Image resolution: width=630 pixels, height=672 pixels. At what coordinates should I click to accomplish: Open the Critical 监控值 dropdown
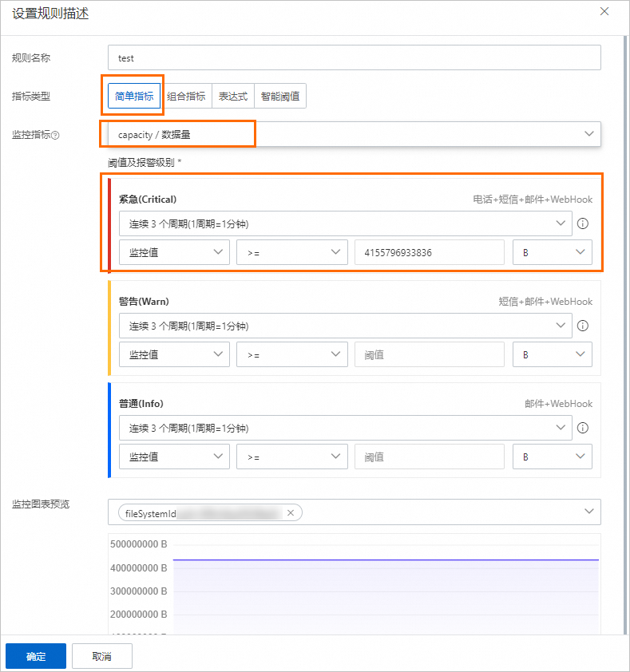click(174, 252)
